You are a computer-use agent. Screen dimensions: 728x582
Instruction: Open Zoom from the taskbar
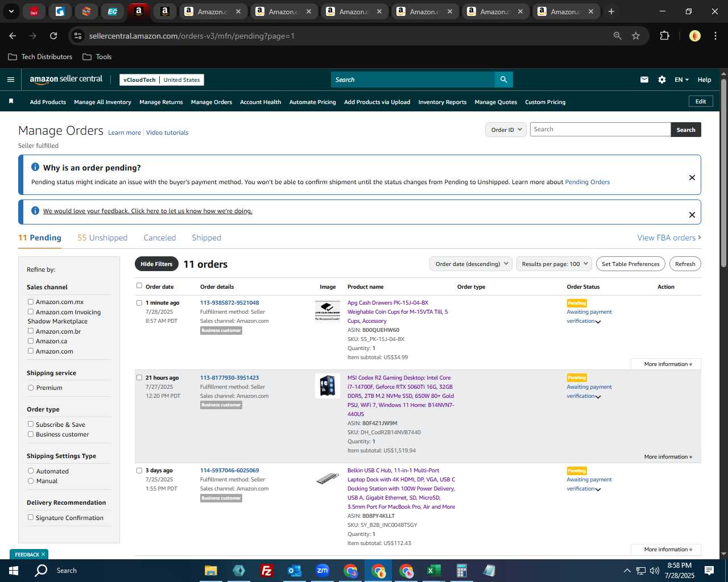pos(322,571)
